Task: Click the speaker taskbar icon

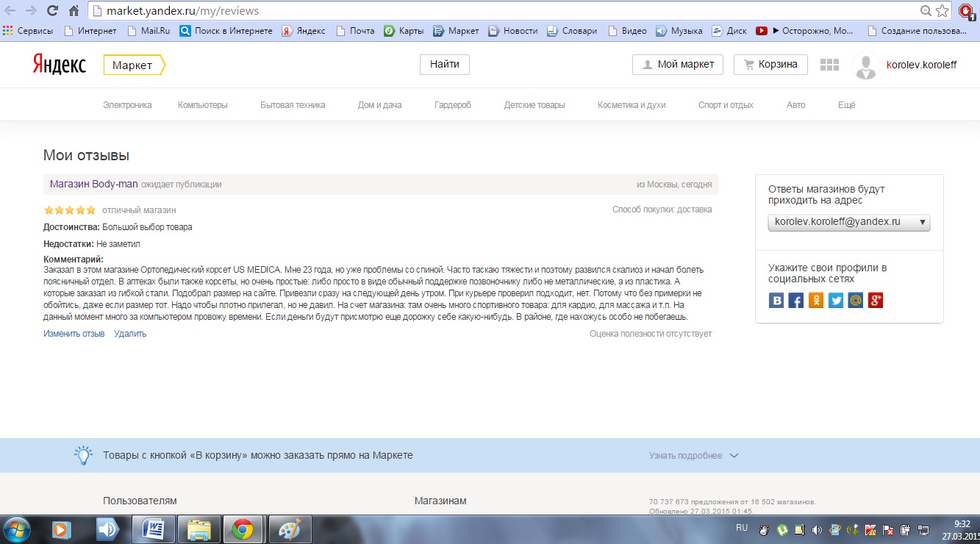Action: (107, 529)
